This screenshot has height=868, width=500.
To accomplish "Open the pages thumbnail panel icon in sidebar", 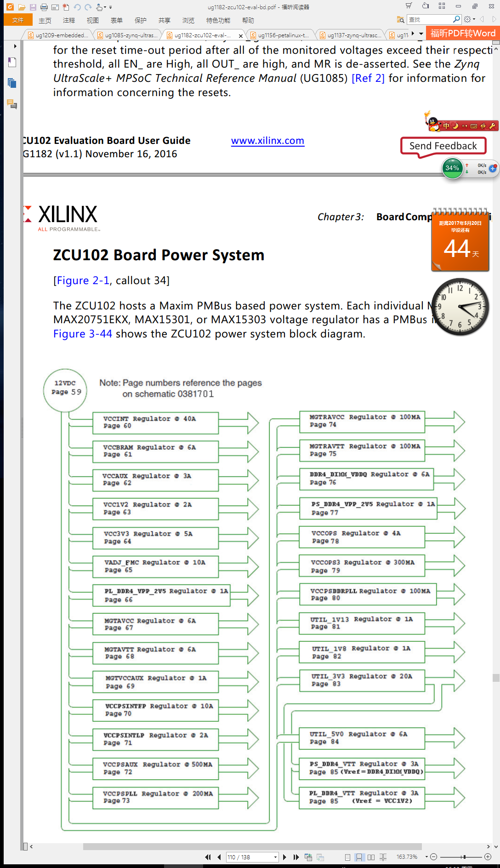I will (x=12, y=83).
